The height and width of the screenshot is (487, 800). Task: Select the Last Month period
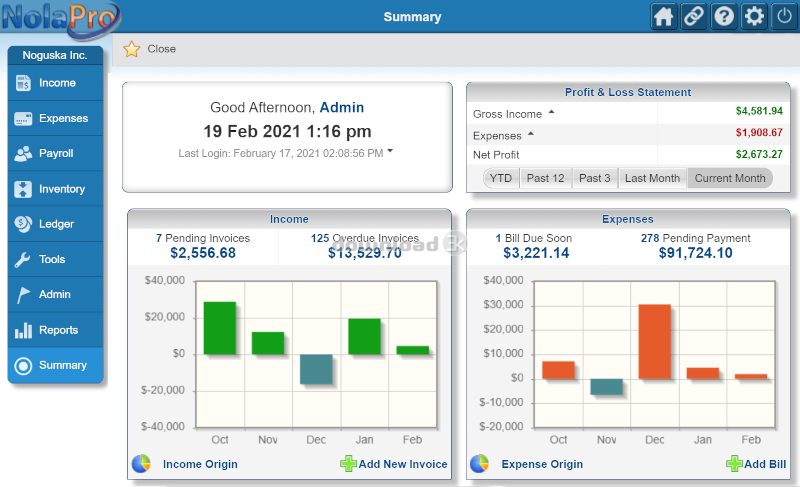(652, 178)
